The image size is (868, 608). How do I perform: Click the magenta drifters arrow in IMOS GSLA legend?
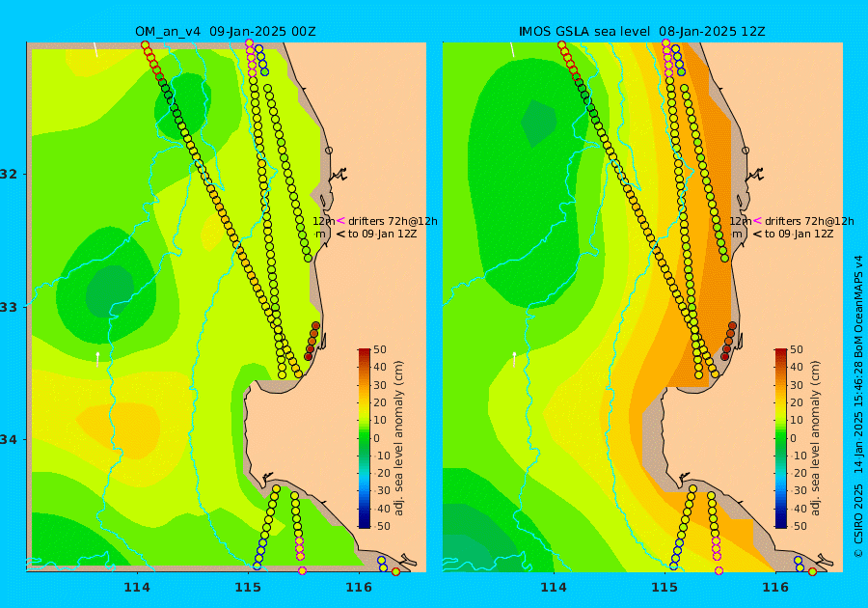[x=757, y=220]
